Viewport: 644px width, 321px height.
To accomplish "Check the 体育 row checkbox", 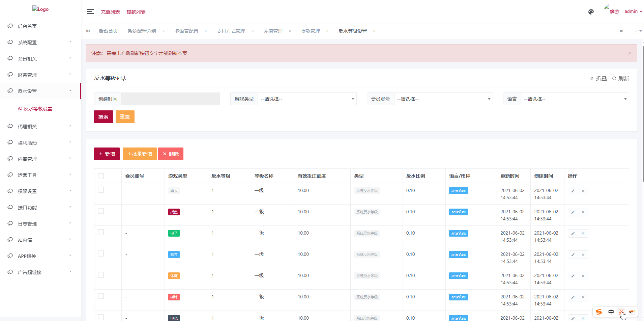I will (x=101, y=275).
